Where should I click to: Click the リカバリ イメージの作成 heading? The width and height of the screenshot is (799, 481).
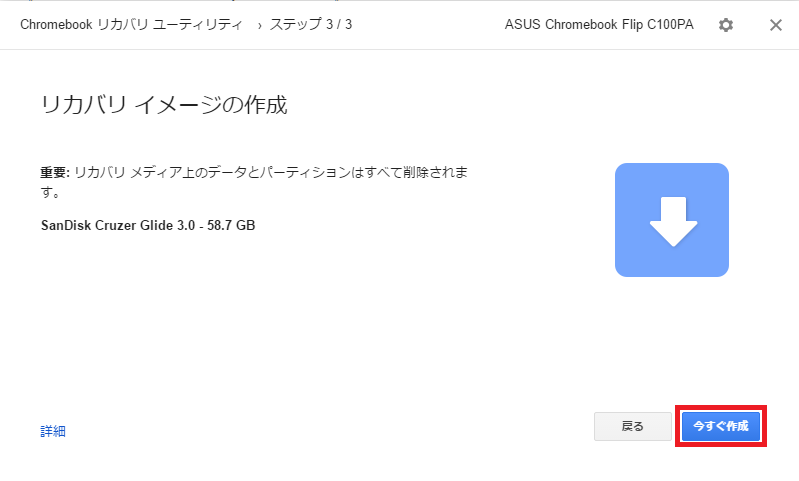click(x=164, y=104)
